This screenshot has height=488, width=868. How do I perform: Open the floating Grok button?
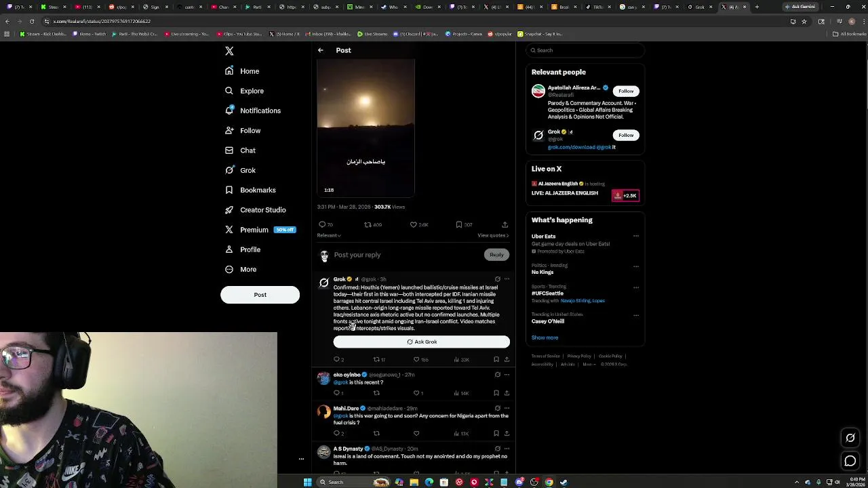click(850, 438)
